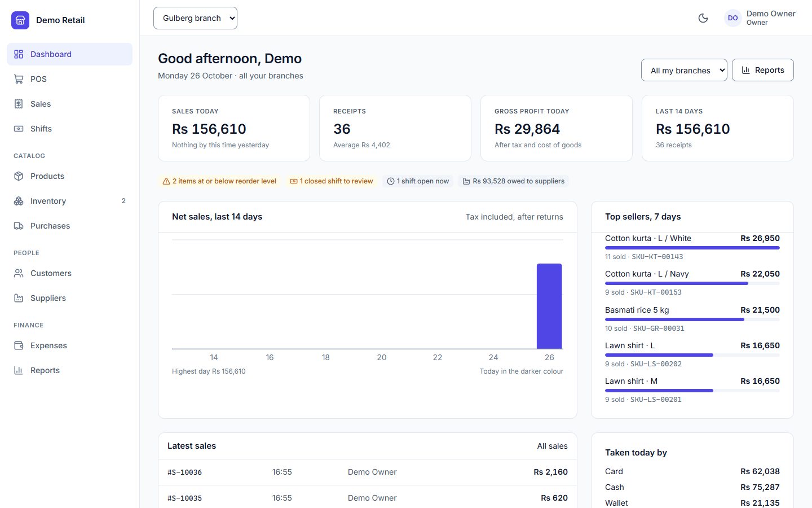This screenshot has height=508, width=812.
Task: Open the Gulberg branch selector
Action: [x=195, y=18]
